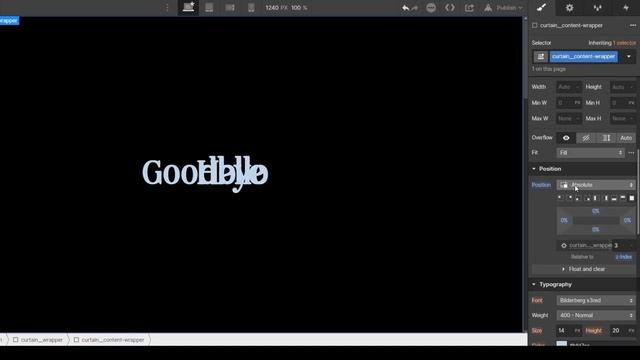Select curtain__content-wrapper in breadcrumb bar
640x360 pixels.
click(109, 340)
